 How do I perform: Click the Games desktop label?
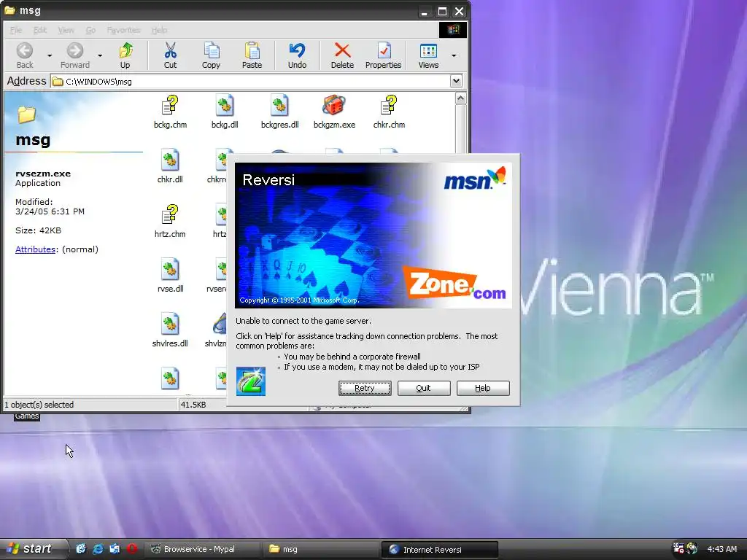point(27,416)
